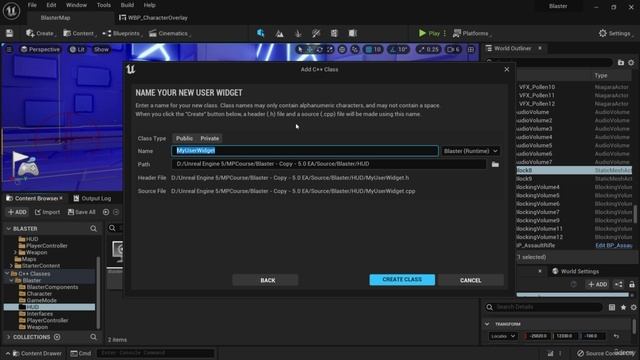Toggle rotation snapping 10 degrees
This screenshot has width=640, height=360.
point(398,49)
